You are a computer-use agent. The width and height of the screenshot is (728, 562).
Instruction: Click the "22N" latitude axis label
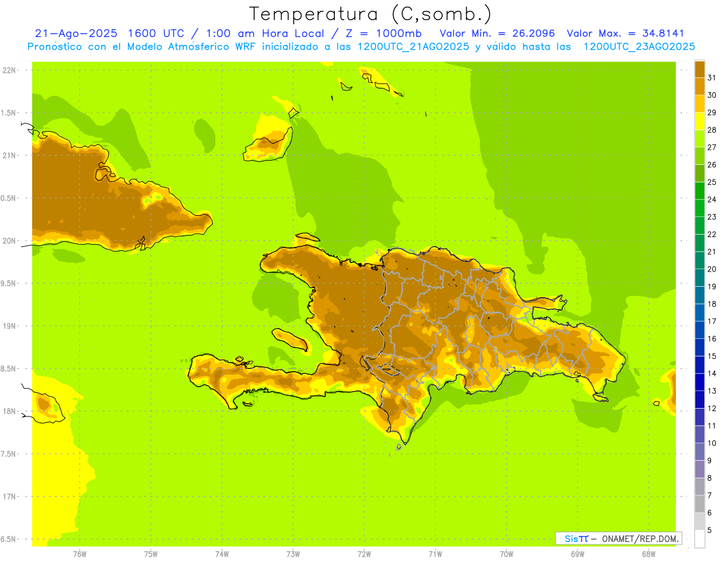point(10,70)
